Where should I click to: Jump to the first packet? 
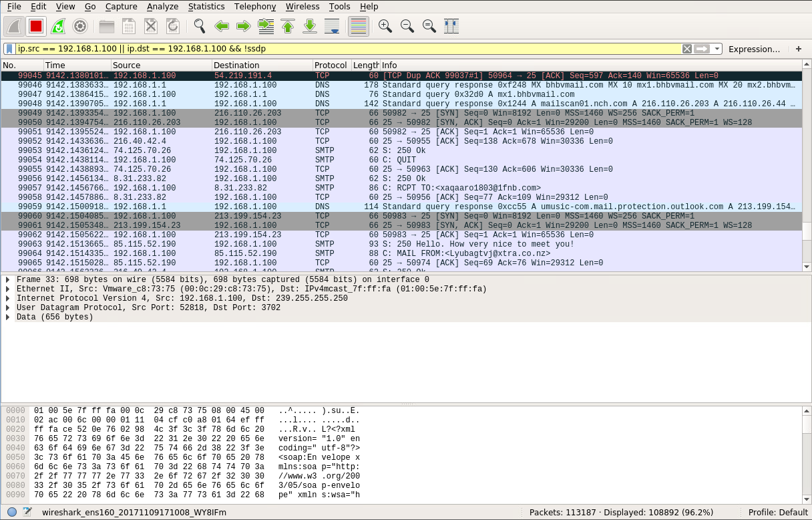[x=288, y=26]
